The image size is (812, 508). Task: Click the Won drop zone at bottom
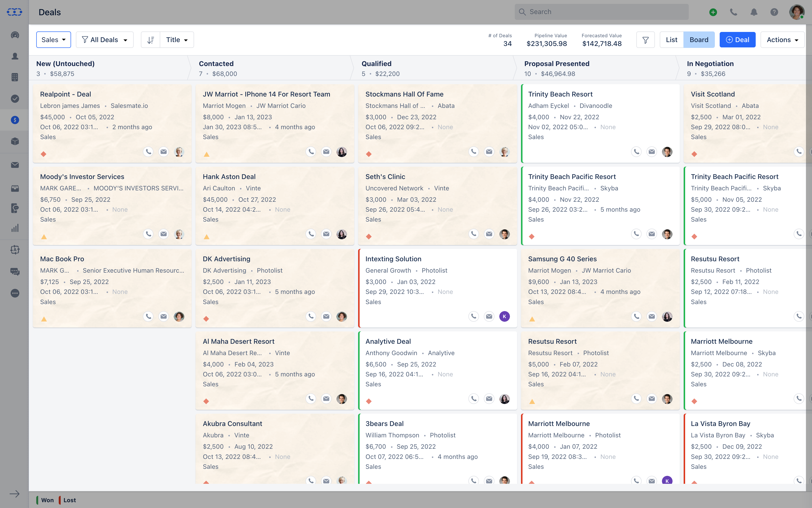45,500
